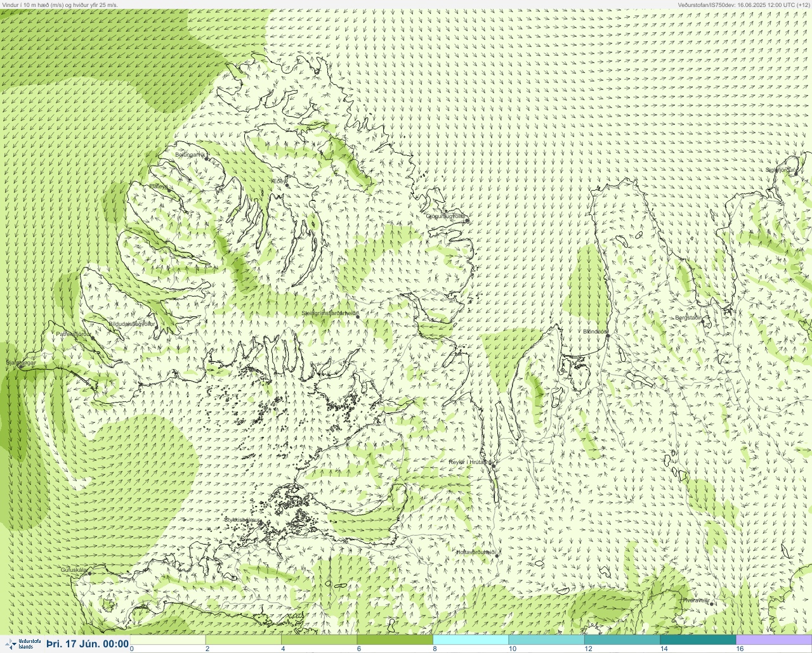Click the 6–8 m/s dark green swatch
The height and width of the screenshot is (653, 812).
click(x=395, y=640)
